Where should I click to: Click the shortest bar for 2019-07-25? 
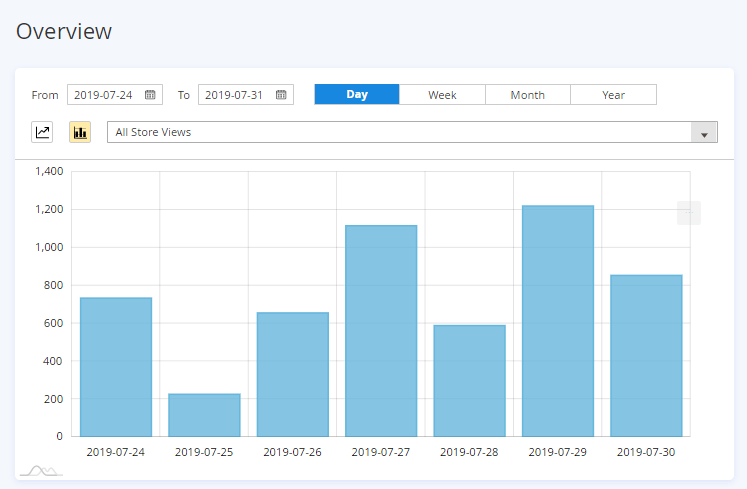point(204,415)
